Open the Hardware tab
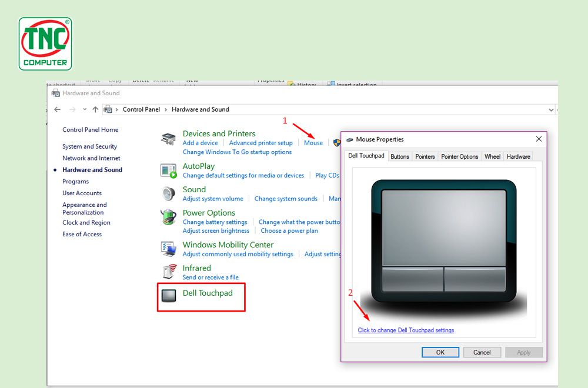Viewport: 588px width, 388px height. pos(518,157)
